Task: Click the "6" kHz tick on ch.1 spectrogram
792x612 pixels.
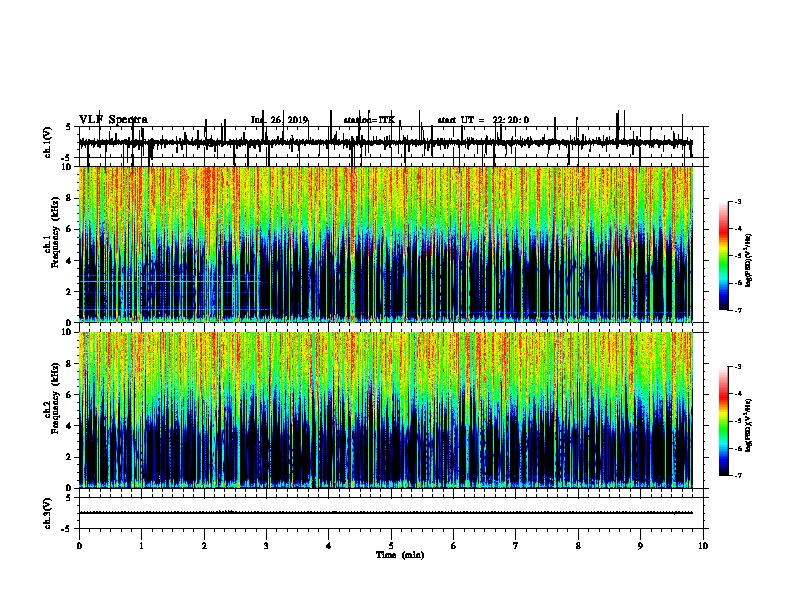Action: [x=70, y=229]
